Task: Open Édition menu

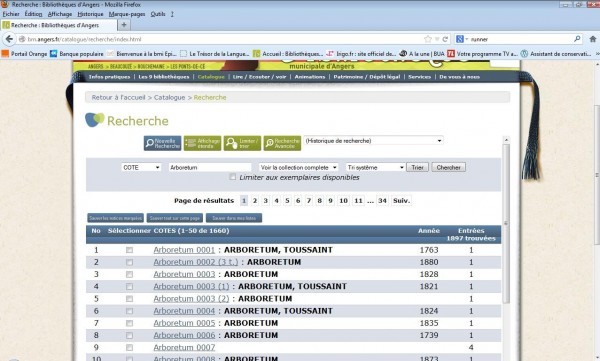Action: (33, 14)
